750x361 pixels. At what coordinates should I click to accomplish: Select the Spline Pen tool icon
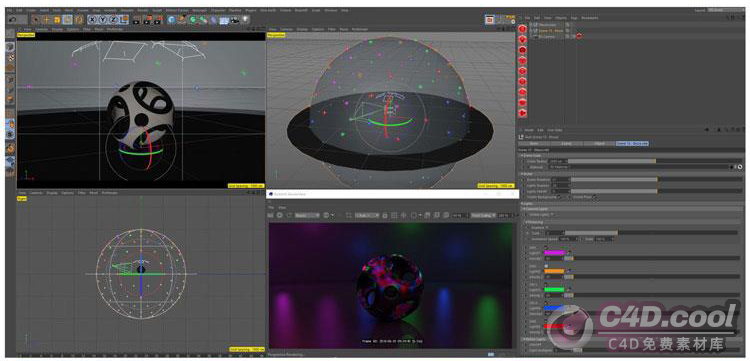pos(182,20)
